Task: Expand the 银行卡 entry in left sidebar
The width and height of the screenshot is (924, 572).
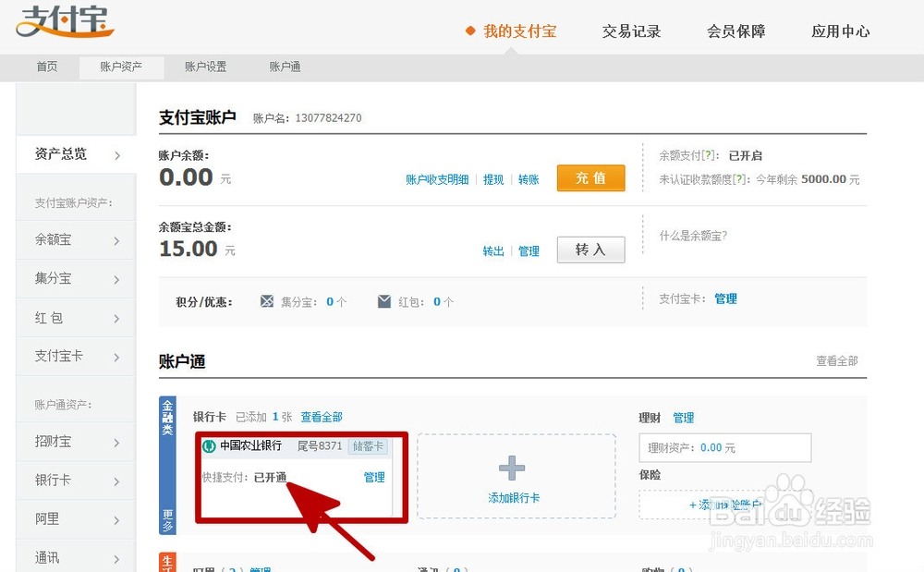Action: (x=76, y=480)
